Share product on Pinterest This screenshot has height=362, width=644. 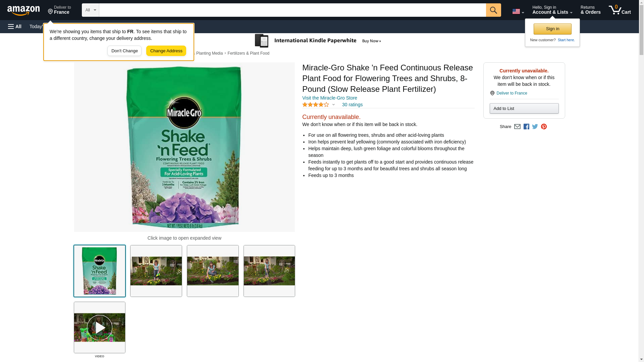[544, 127]
